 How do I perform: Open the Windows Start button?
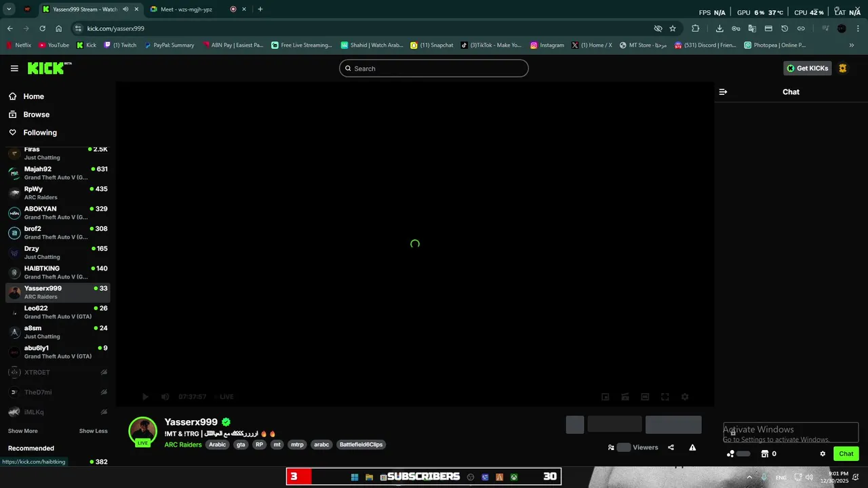[354, 477]
